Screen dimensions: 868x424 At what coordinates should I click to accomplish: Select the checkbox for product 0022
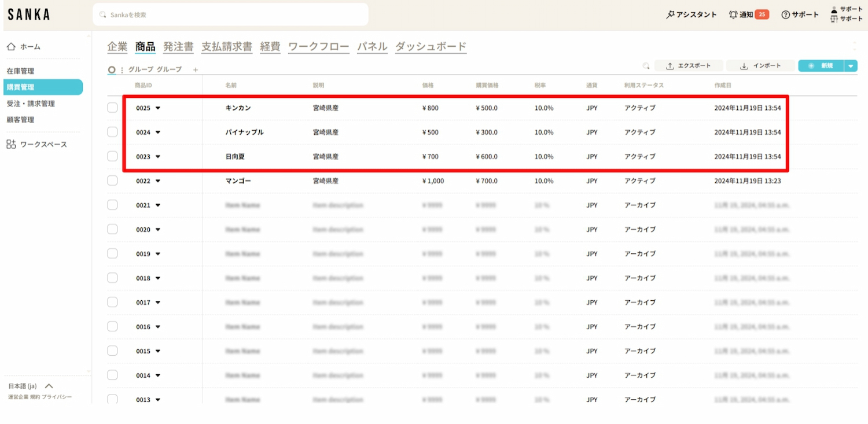click(112, 180)
